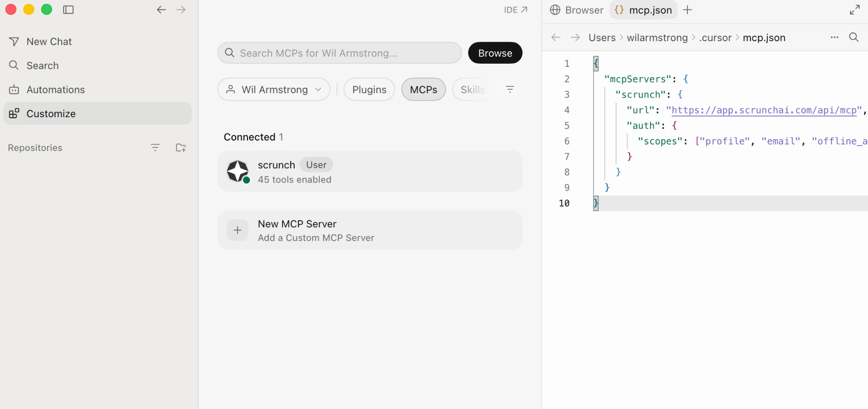The height and width of the screenshot is (409, 868).
Task: Click the User badge on scrunch
Action: 316,165
